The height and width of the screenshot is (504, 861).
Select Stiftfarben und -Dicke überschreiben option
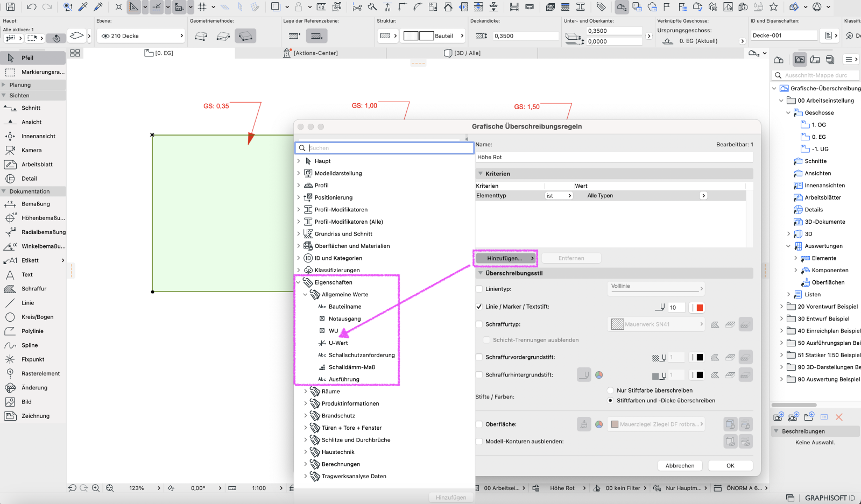coord(610,401)
